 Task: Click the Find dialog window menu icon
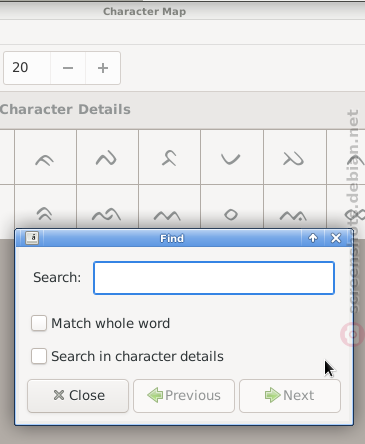[32, 238]
